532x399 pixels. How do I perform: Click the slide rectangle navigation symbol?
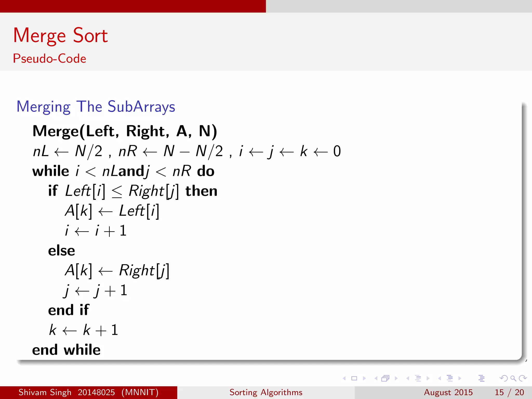354,378
